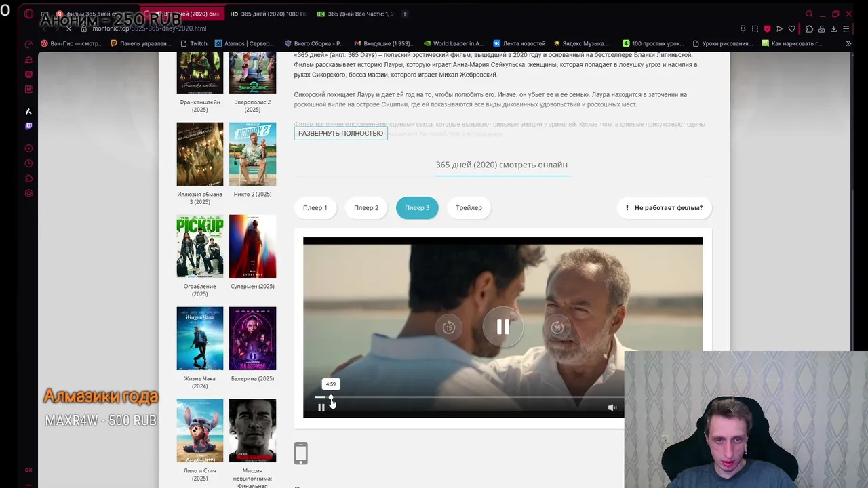Open the Жизнь Чака (2024) poster
The image size is (868, 488).
pyautogui.click(x=199, y=338)
